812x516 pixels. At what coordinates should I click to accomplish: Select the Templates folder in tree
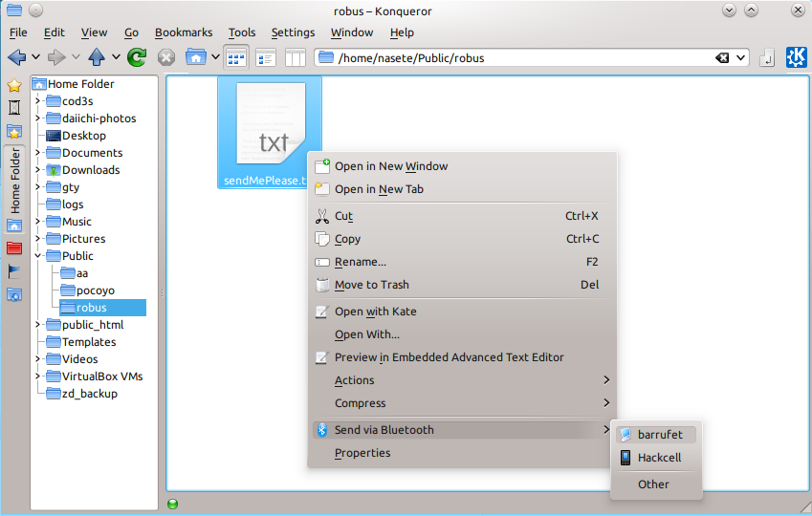(81, 342)
